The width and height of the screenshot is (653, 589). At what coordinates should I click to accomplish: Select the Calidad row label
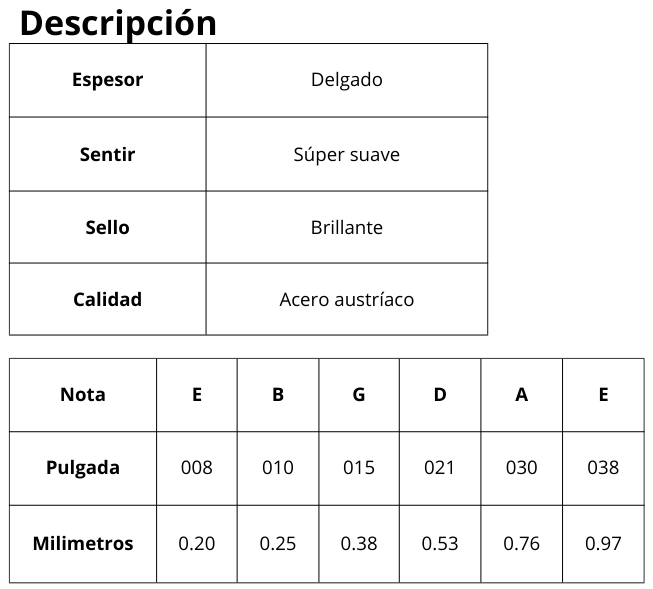(x=107, y=299)
